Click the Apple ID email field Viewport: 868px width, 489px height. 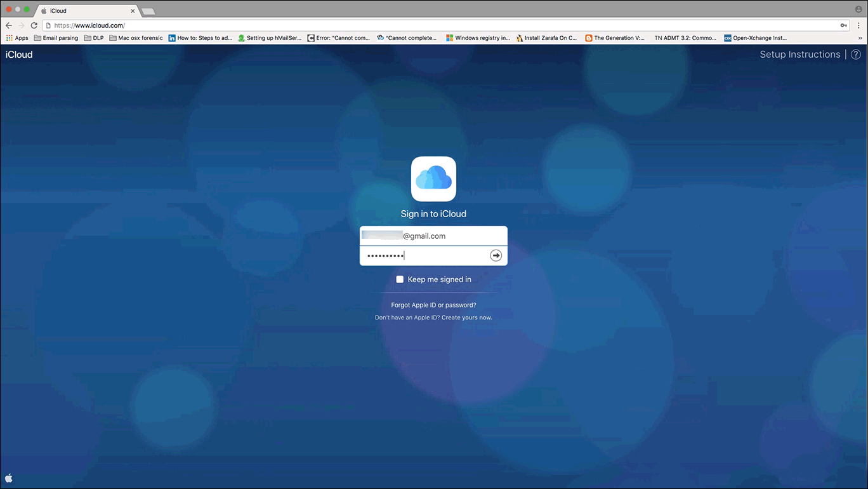pos(433,236)
